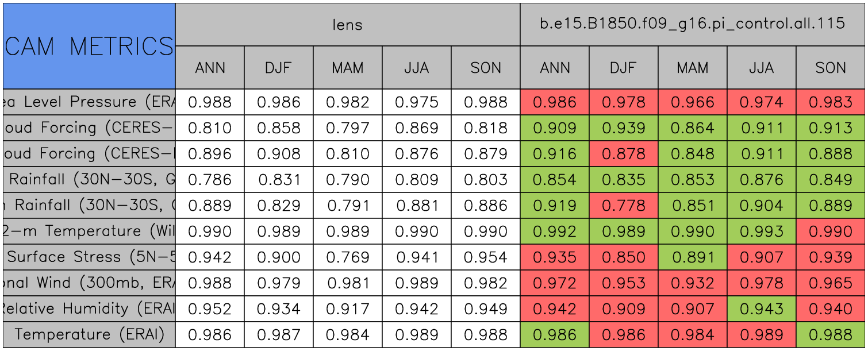
Task: Select the Sea Level Pressure row label
Action: pyautogui.click(x=89, y=102)
